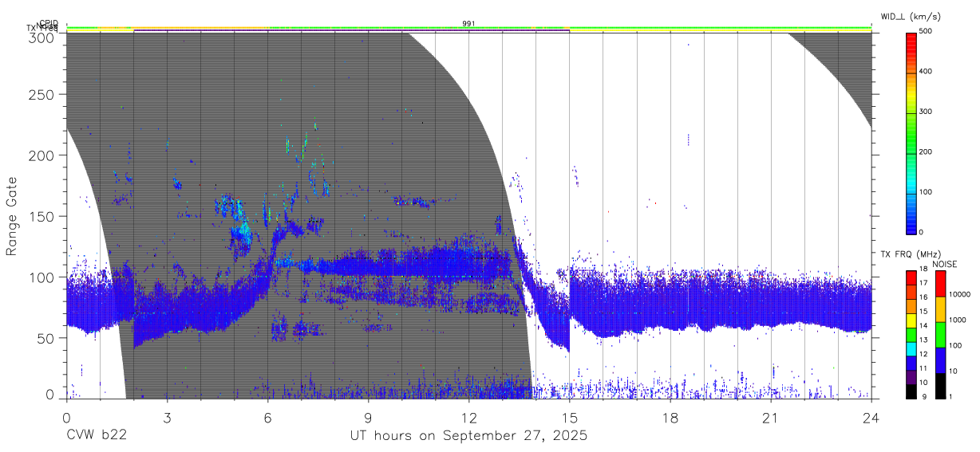
Task: Pick the cyan segment of TX FRQ bar
Action: point(911,349)
